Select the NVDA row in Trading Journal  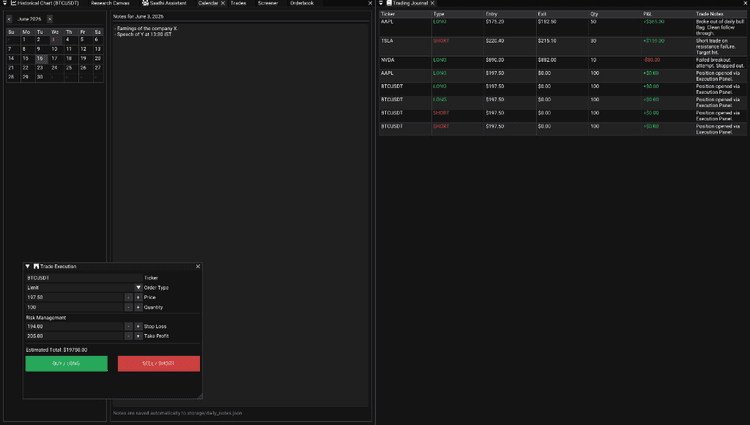[x=562, y=63]
